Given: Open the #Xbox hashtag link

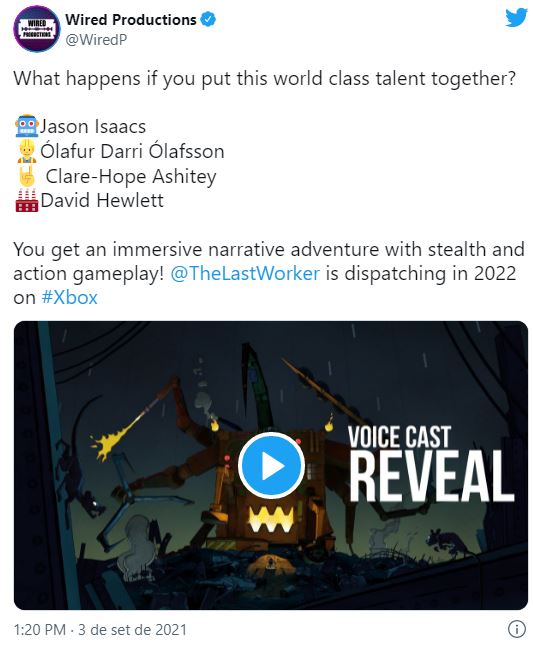Looking at the screenshot, I should point(70,298).
